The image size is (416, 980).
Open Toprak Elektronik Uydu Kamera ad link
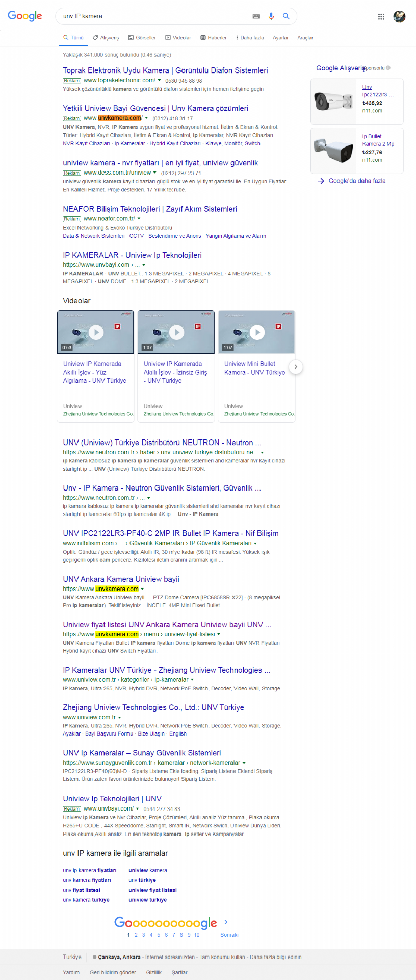(x=165, y=70)
